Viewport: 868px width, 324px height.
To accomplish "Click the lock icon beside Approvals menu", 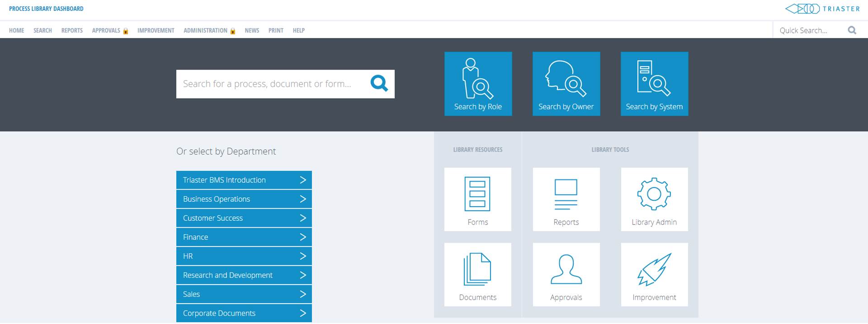I will point(126,31).
